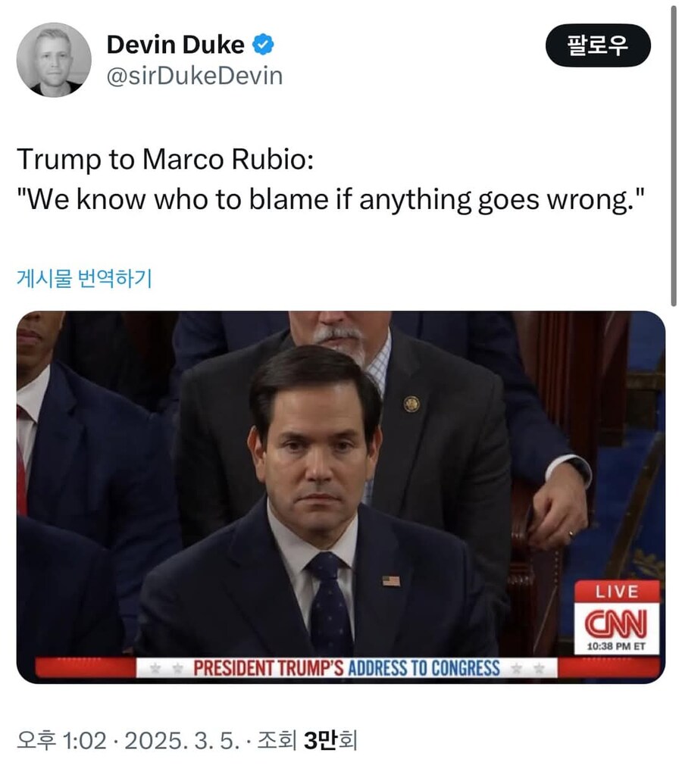This screenshot has width=682, height=784.
Task: Click the stars left of "President Trump's" banner
Action: (x=166, y=669)
